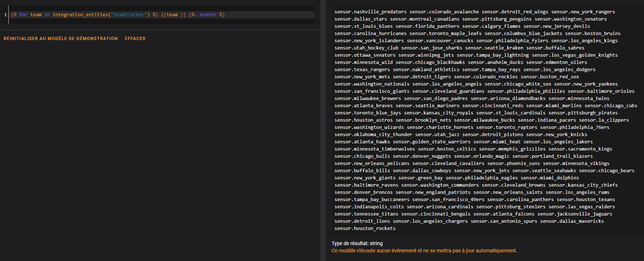The height and width of the screenshot is (261, 644).
Task: Click the "Type de résultat: string" label
Action: 357,243
